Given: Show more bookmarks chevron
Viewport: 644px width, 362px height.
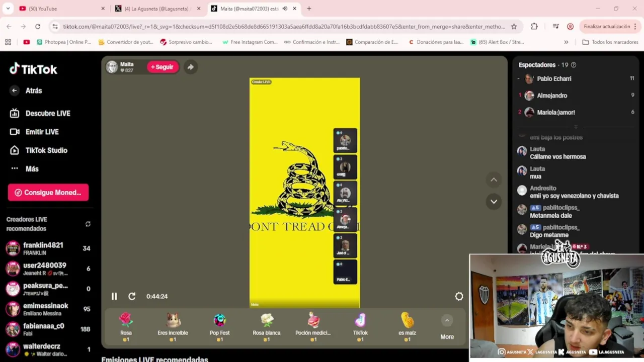Looking at the screenshot, I should 566,42.
